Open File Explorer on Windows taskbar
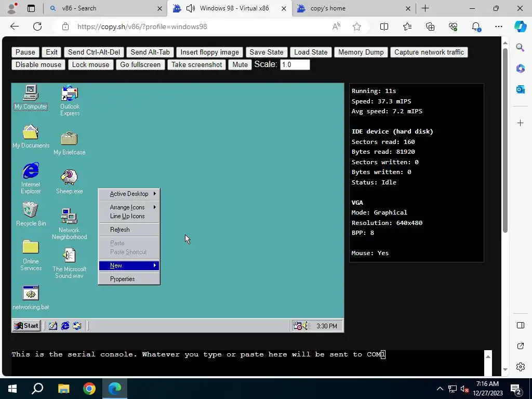The height and width of the screenshot is (399, 532). click(x=63, y=389)
